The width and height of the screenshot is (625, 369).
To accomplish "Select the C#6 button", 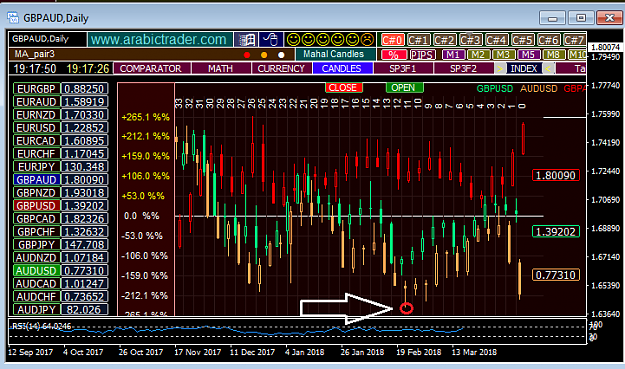I will 548,40.
